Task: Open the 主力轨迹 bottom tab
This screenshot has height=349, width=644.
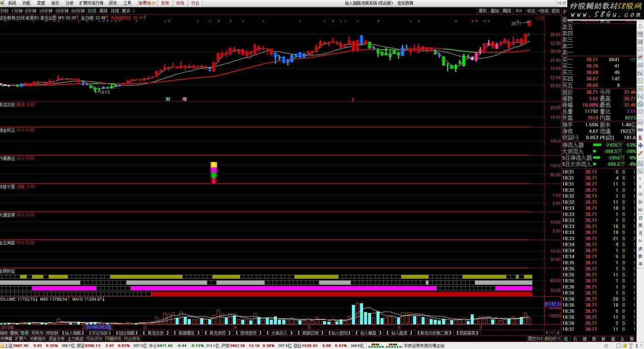Action: pyautogui.click(x=75, y=339)
